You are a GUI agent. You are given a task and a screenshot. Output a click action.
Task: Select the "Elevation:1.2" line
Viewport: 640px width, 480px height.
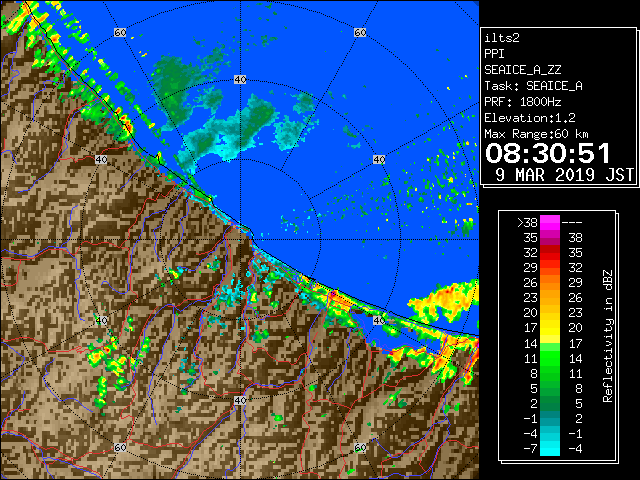point(530,118)
